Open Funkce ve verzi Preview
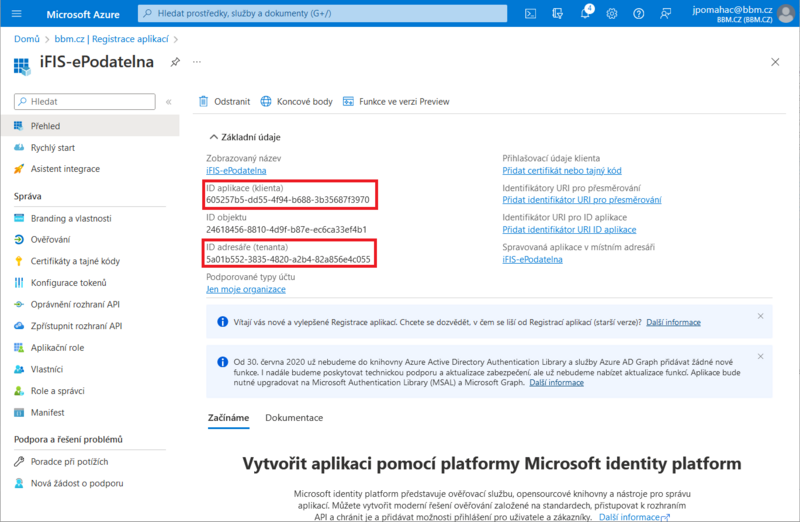The image size is (800, 522). (396, 102)
